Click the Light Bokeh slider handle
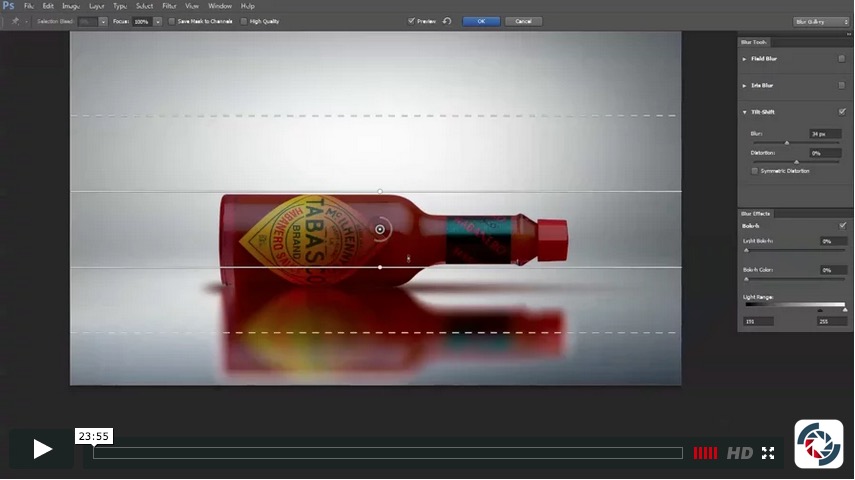Viewport: 855px width, 480px height. pos(746,250)
